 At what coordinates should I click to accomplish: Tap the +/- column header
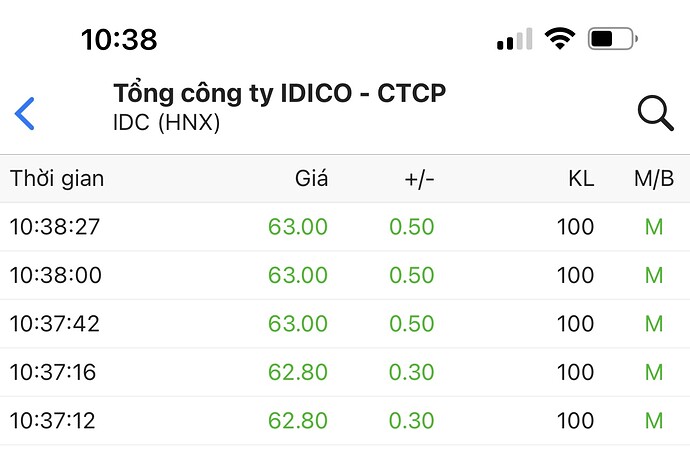pos(419,179)
